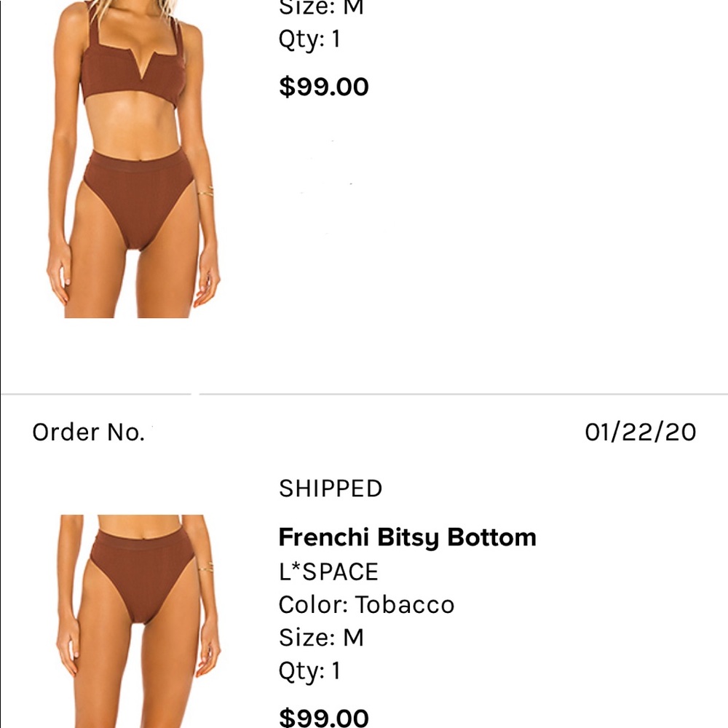The height and width of the screenshot is (728, 728).
Task: Open the L*SPACE brand page
Action: 328,571
